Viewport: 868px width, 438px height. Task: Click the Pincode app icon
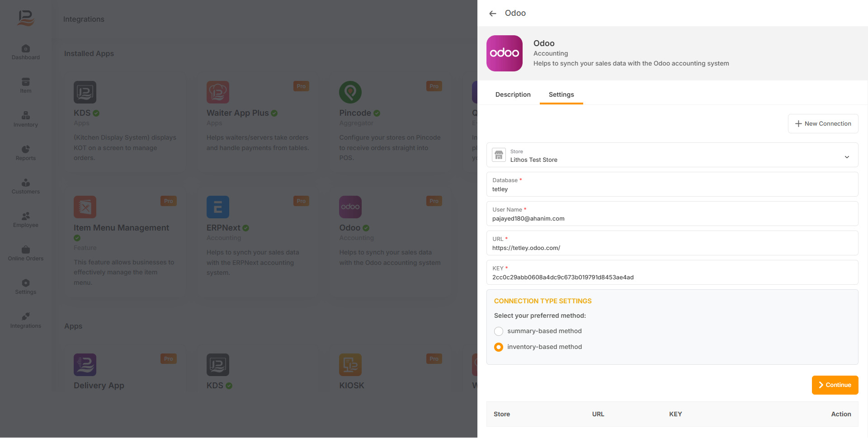tap(350, 92)
